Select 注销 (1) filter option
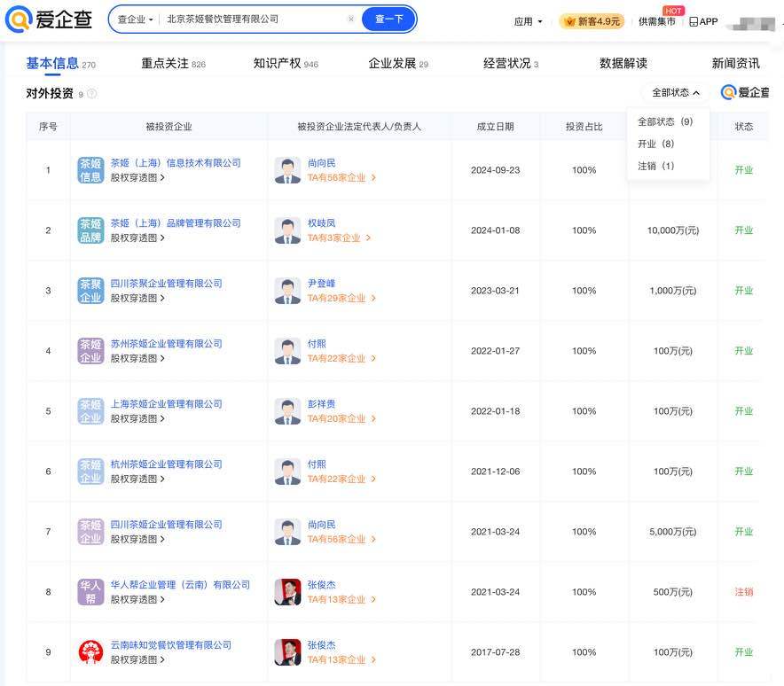This screenshot has height=686, width=784. [x=656, y=166]
